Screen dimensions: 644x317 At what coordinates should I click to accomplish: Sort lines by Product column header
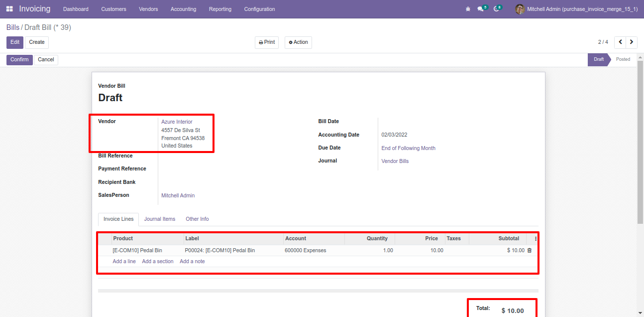tap(148, 239)
